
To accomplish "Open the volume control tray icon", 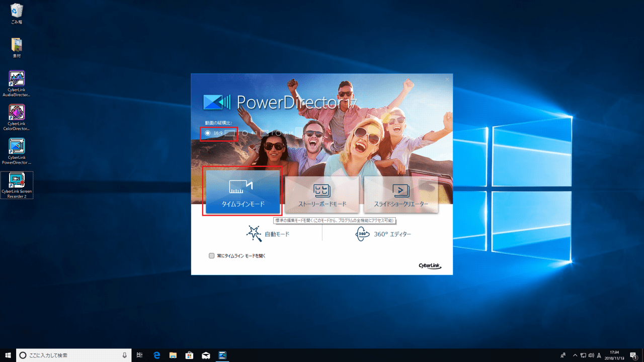I will tap(591, 355).
